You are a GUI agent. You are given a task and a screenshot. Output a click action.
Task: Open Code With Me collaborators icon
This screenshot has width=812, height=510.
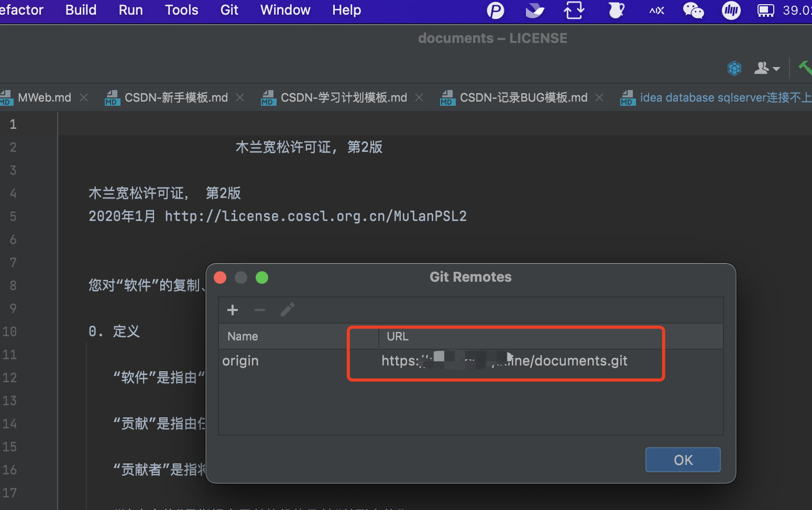(x=761, y=68)
